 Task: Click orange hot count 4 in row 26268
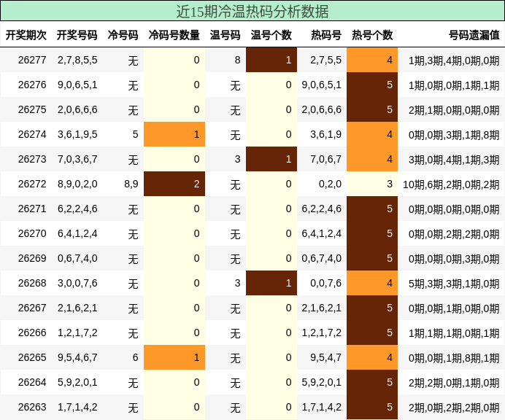click(x=372, y=283)
